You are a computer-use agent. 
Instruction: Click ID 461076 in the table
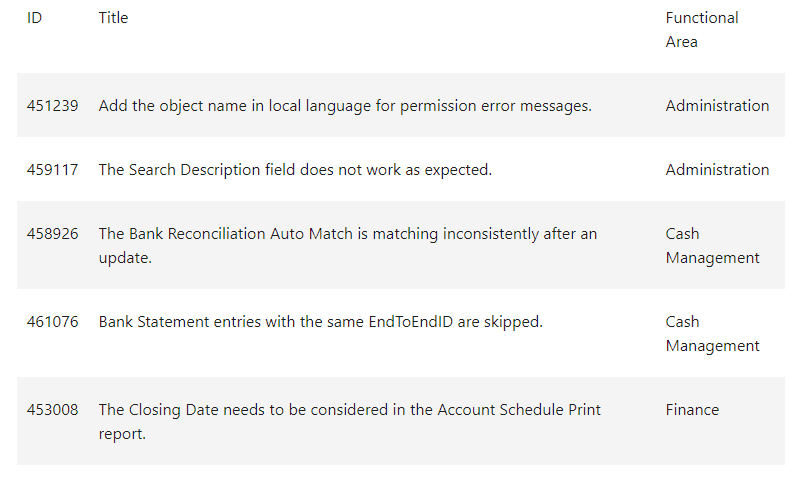(52, 322)
